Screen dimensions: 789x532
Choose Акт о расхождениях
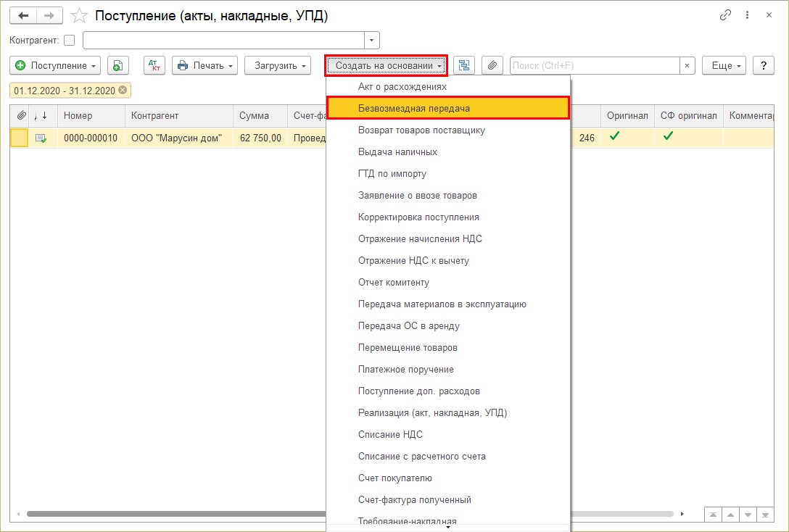(x=448, y=86)
